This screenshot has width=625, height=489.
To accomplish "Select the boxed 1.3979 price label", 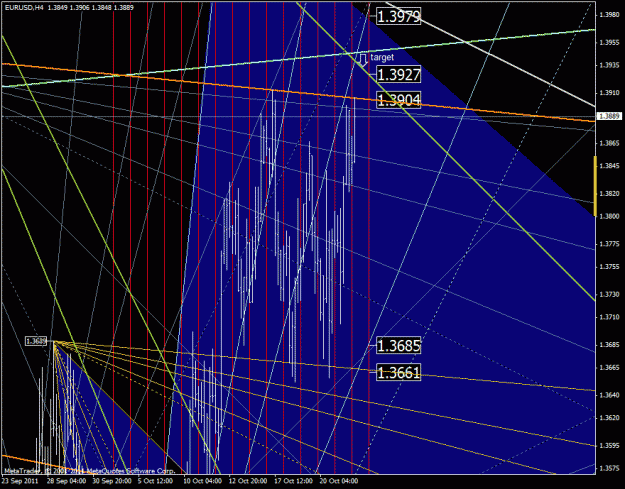I will [398, 16].
